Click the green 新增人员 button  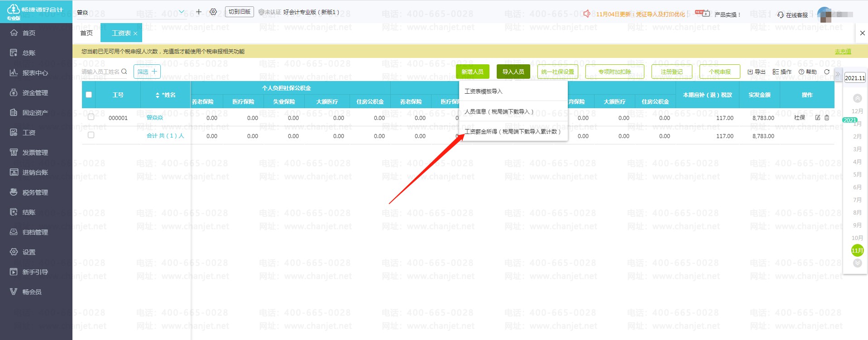click(472, 72)
